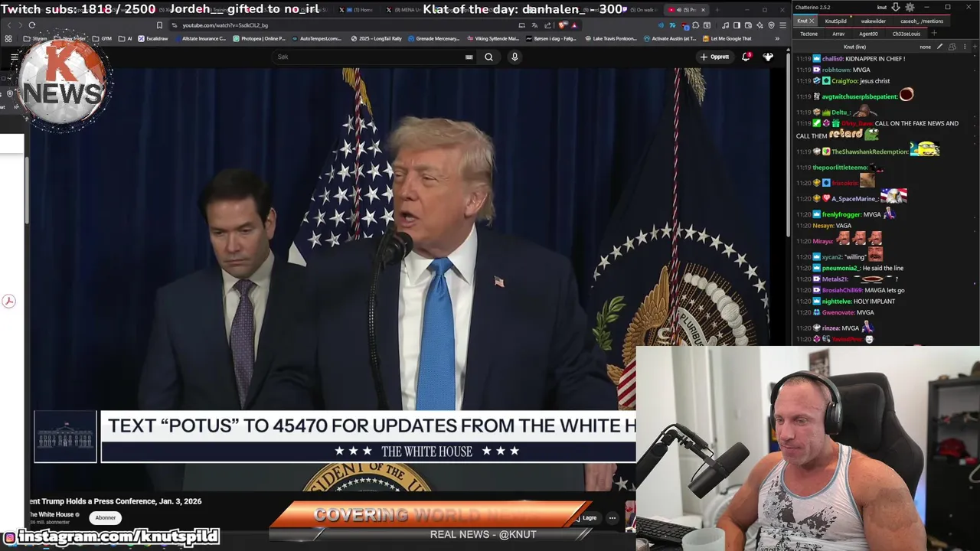The width and height of the screenshot is (980, 551).
Task: Switch to the wakewilder chat tab
Action: click(x=873, y=21)
